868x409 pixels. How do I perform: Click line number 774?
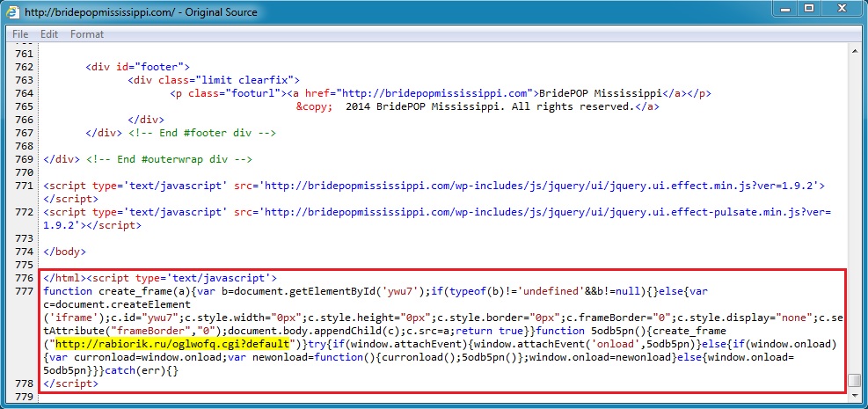pos(24,252)
